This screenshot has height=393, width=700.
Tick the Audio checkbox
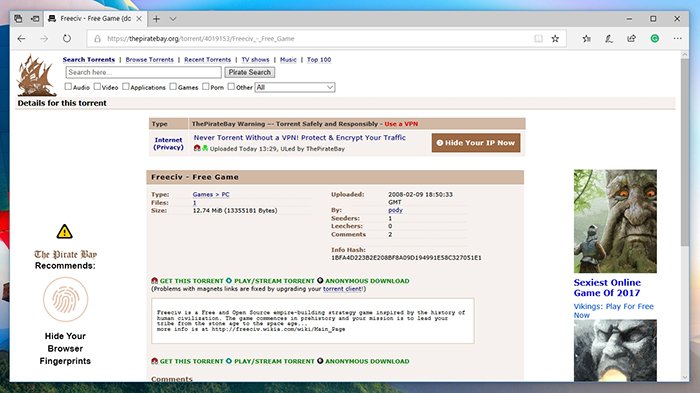68,87
